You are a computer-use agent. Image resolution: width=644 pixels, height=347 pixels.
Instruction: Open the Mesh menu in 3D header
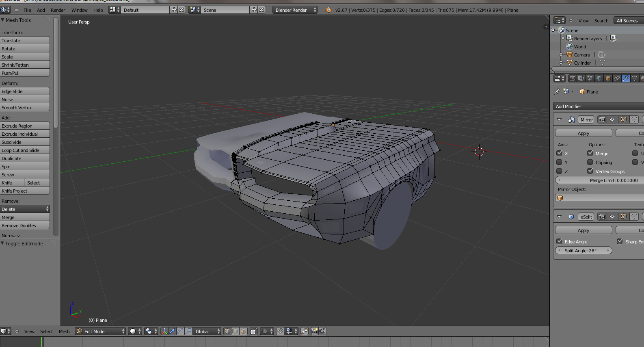point(64,331)
